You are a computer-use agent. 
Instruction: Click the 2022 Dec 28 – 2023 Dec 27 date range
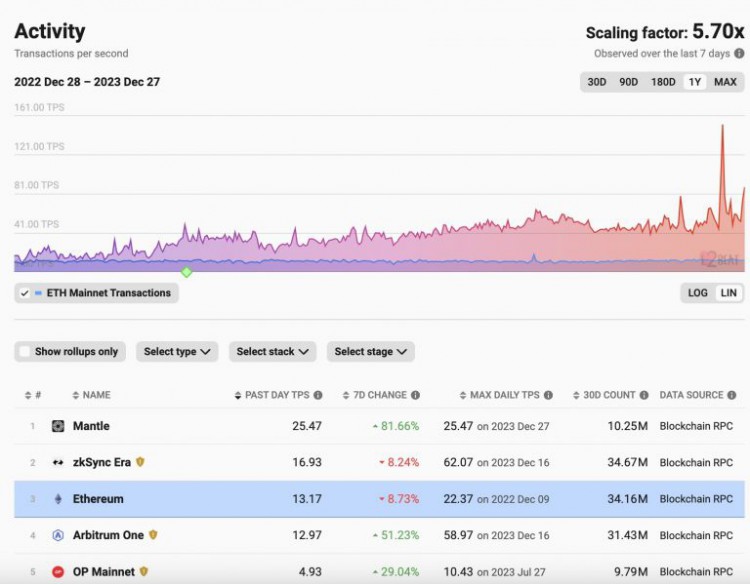click(x=87, y=82)
